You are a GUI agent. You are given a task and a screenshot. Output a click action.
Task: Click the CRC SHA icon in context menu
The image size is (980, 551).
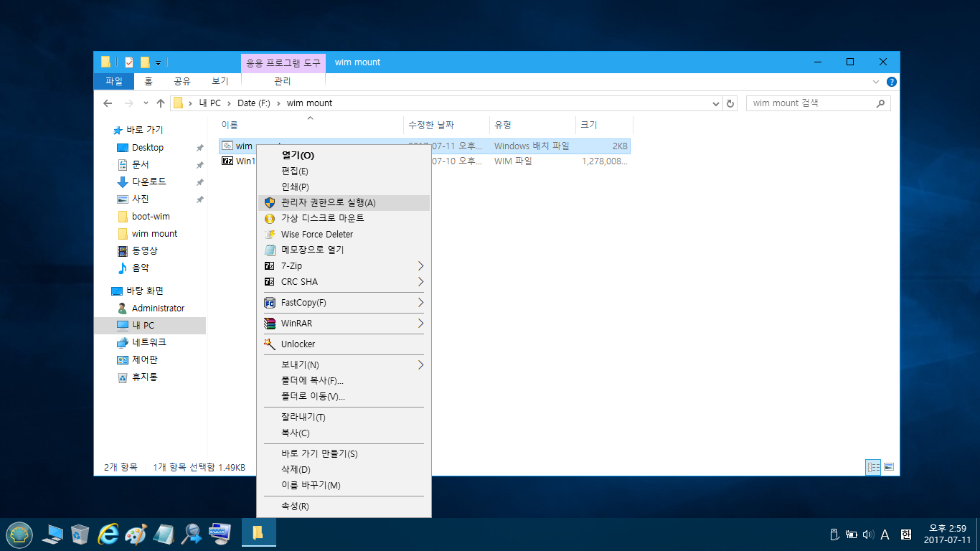click(x=270, y=281)
